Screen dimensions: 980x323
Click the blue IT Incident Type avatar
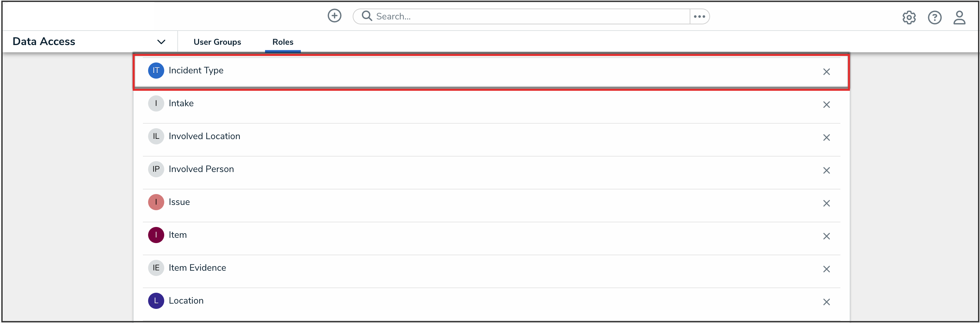156,70
